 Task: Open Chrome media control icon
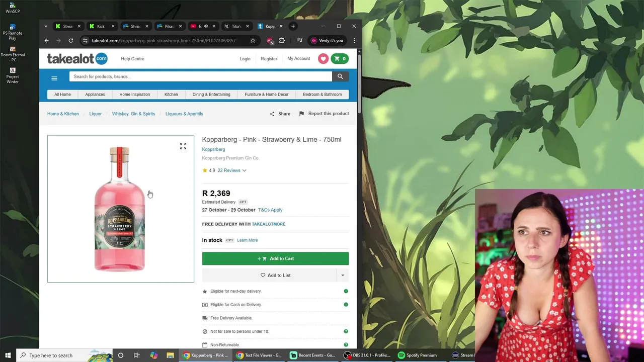[300, 41]
